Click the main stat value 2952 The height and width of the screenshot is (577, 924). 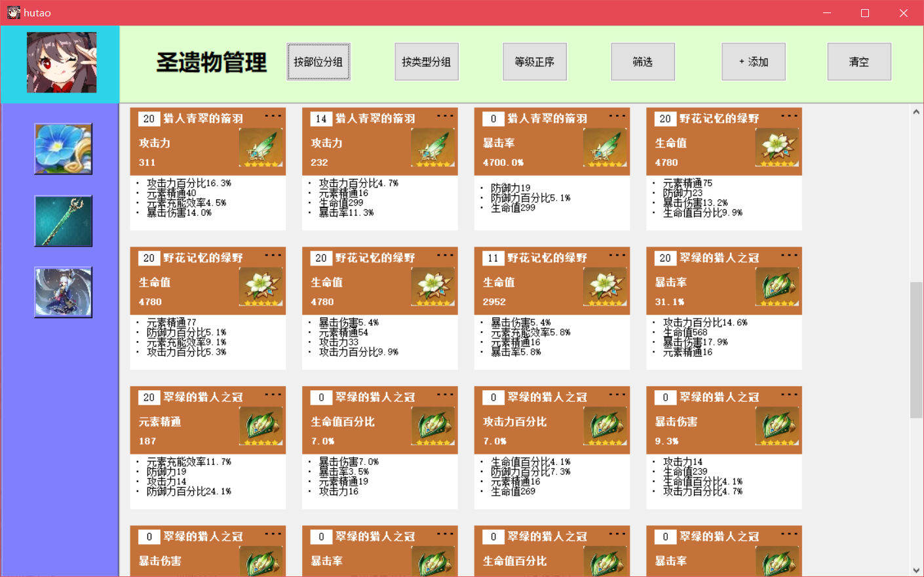[x=494, y=302]
